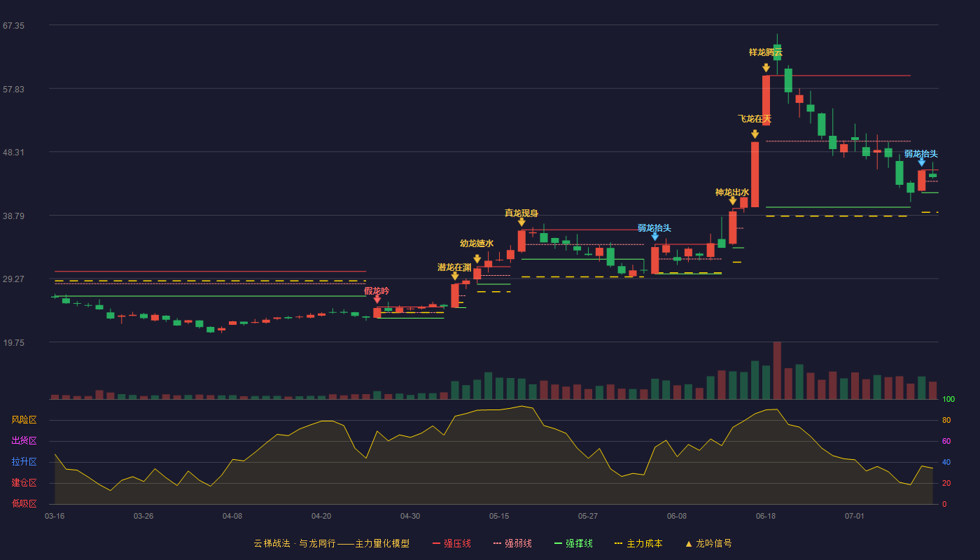Click the tallest volume bar near 06-18
The width and height of the screenshot is (980, 560).
(x=777, y=370)
